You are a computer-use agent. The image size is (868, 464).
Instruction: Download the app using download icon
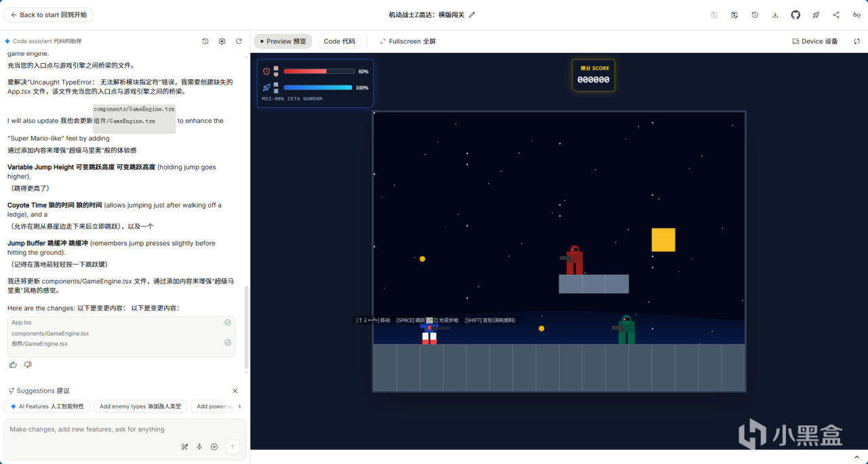click(775, 15)
